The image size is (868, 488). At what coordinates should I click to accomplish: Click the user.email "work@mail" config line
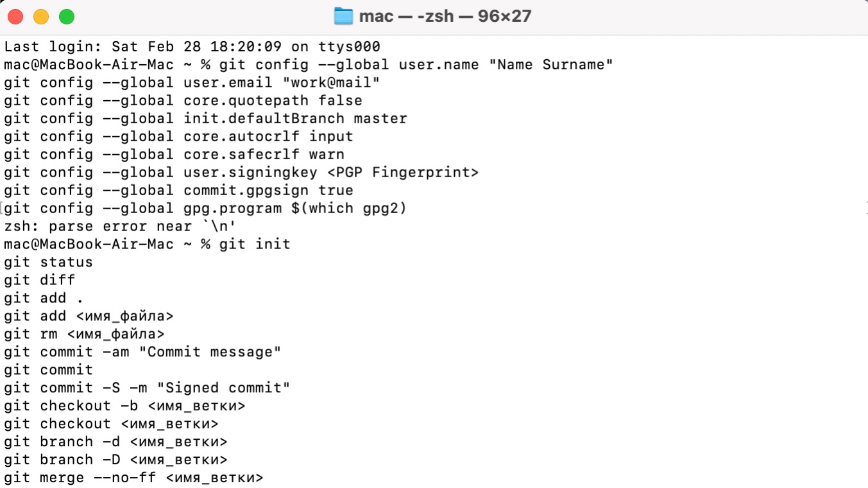(192, 83)
